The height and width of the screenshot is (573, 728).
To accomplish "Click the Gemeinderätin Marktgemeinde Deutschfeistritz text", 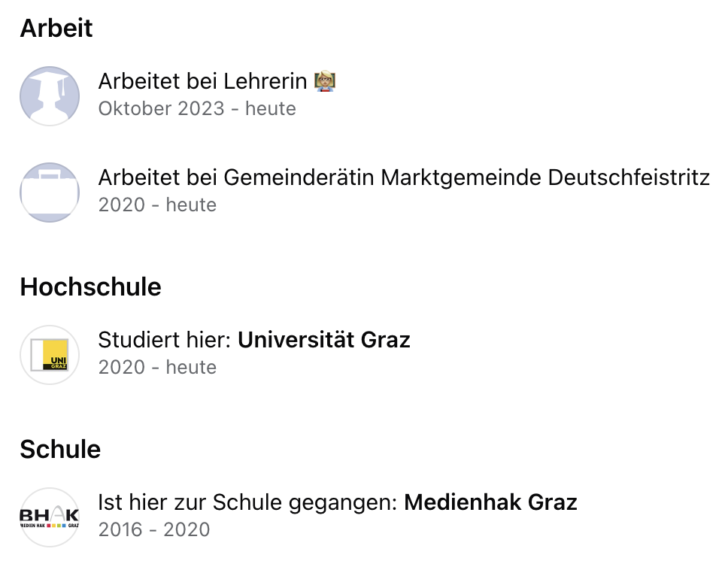I will click(466, 177).
